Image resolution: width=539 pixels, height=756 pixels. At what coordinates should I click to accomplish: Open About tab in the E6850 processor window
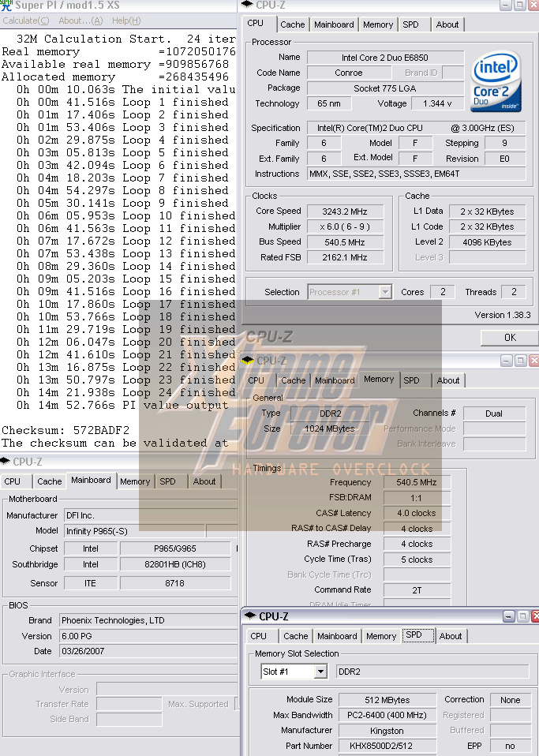coord(447,24)
